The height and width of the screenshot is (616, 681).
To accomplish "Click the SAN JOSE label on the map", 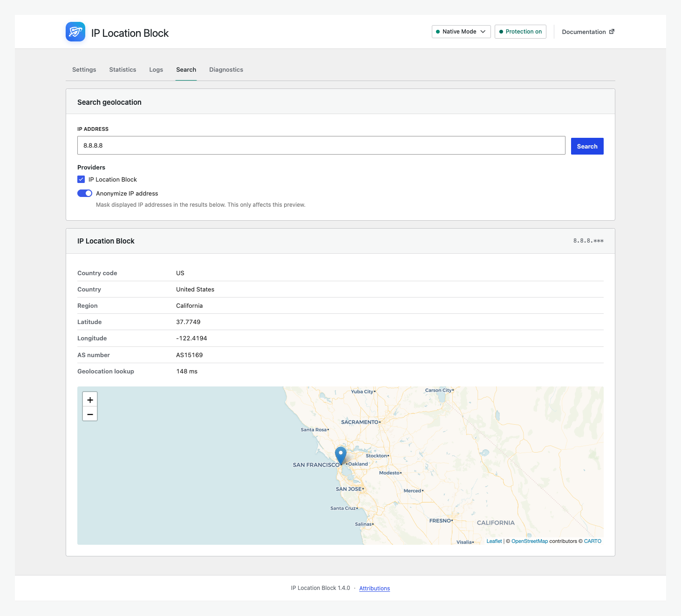I will pyautogui.click(x=349, y=489).
